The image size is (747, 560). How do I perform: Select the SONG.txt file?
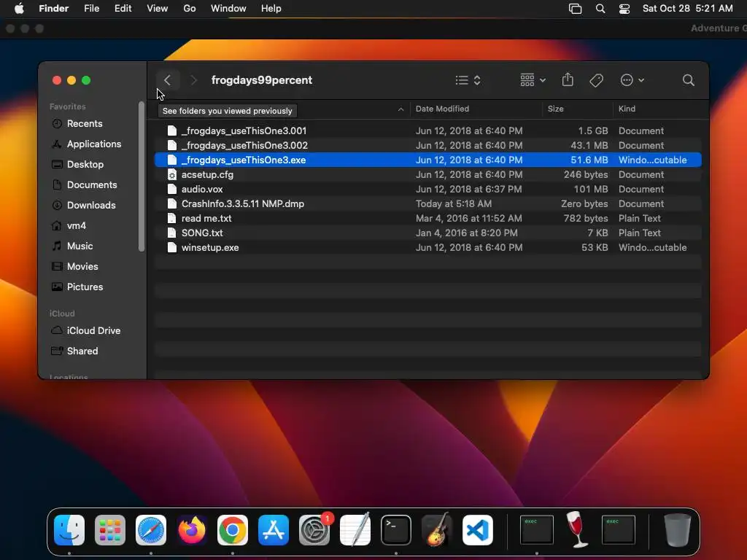[427, 233]
